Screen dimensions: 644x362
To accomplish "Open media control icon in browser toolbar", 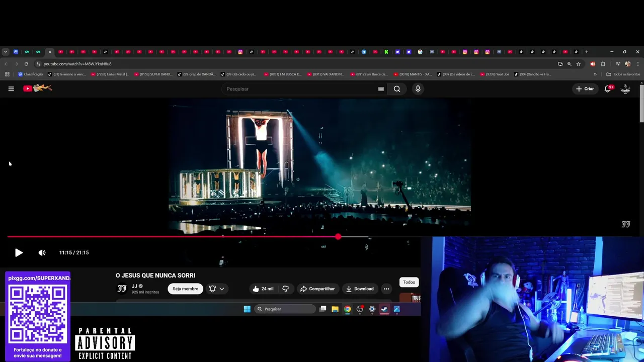I will 618,64.
